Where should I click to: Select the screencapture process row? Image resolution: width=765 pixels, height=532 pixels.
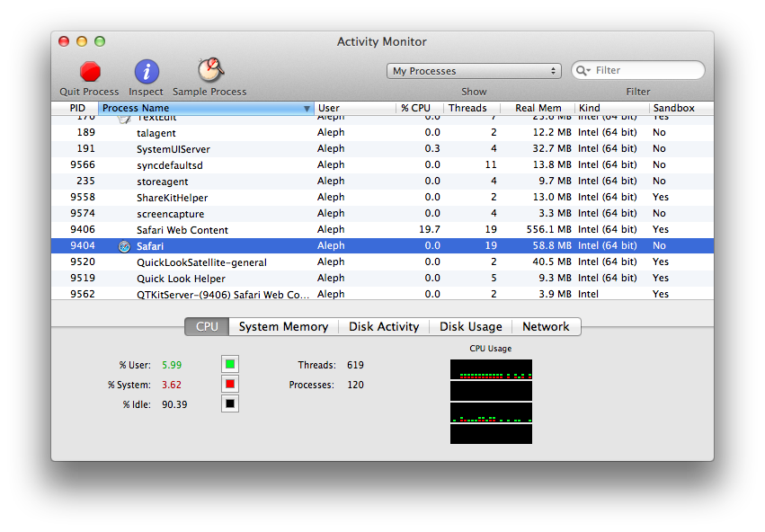(383, 213)
